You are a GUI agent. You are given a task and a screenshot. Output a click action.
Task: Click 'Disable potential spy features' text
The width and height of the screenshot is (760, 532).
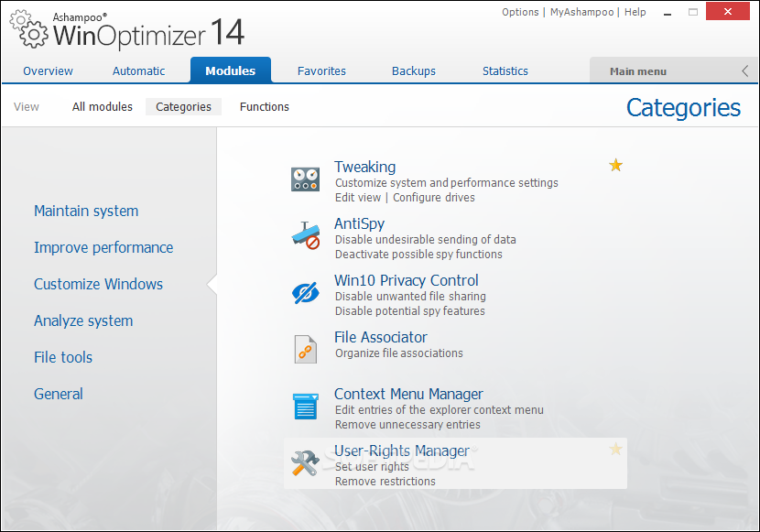409,310
